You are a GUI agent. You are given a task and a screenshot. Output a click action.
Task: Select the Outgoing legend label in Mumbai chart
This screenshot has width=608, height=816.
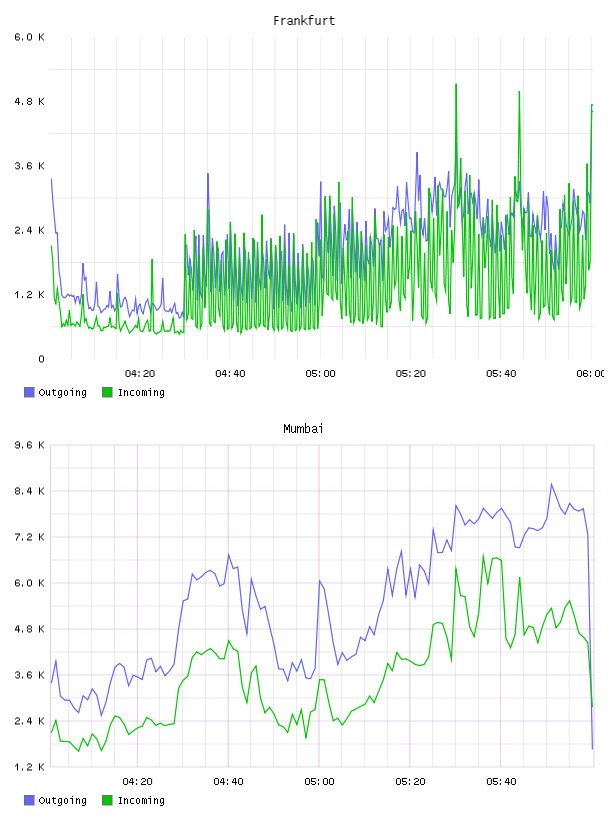pyautogui.click(x=62, y=800)
